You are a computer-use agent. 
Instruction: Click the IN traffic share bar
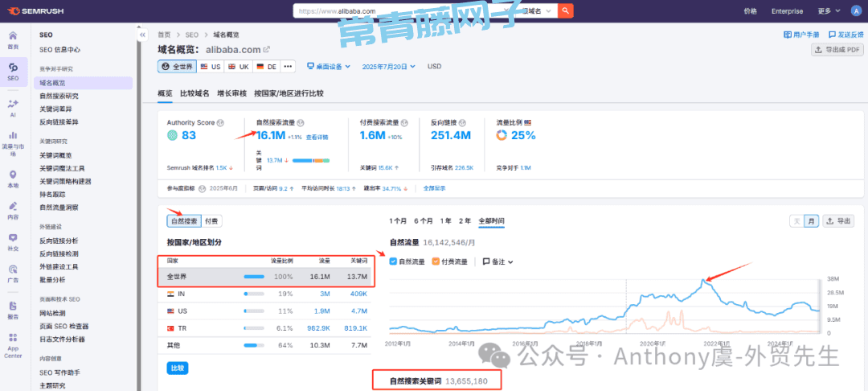254,294
